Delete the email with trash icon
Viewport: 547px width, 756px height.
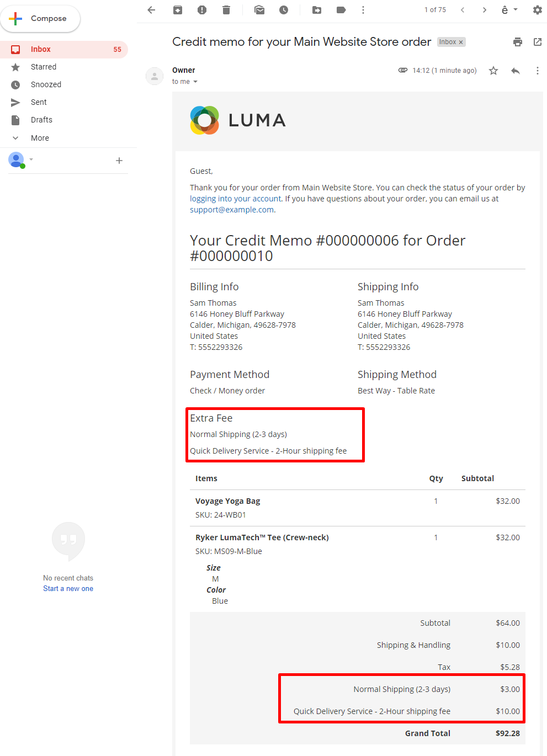226,10
